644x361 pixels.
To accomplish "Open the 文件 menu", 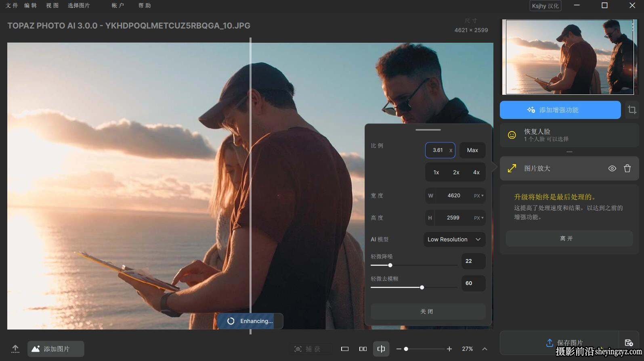I will [12, 6].
